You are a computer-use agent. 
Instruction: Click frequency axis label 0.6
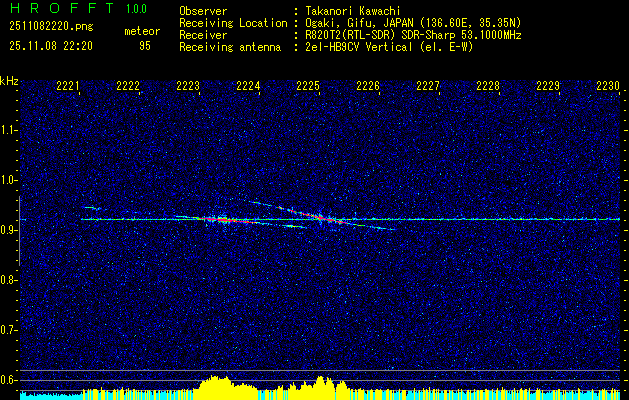pos(9,380)
